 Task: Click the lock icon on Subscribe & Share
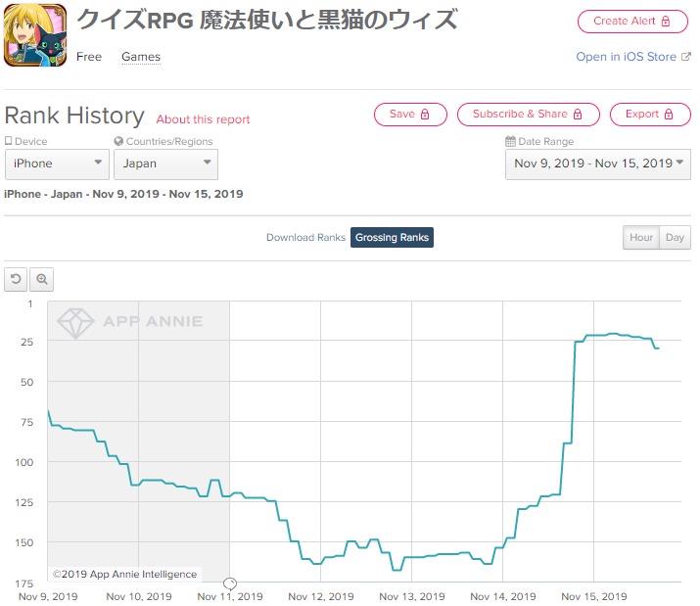[578, 115]
